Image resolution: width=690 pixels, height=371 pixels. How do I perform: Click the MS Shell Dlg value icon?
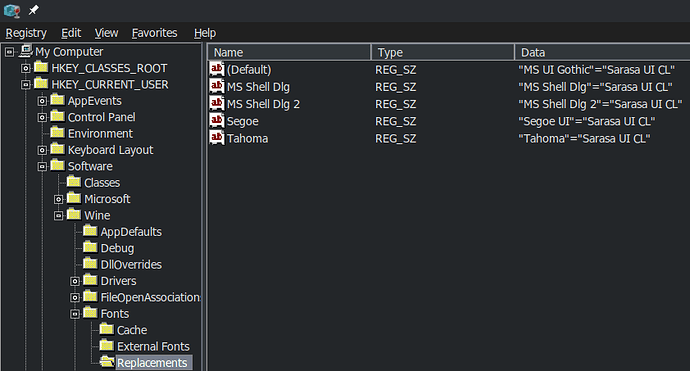[x=217, y=86]
